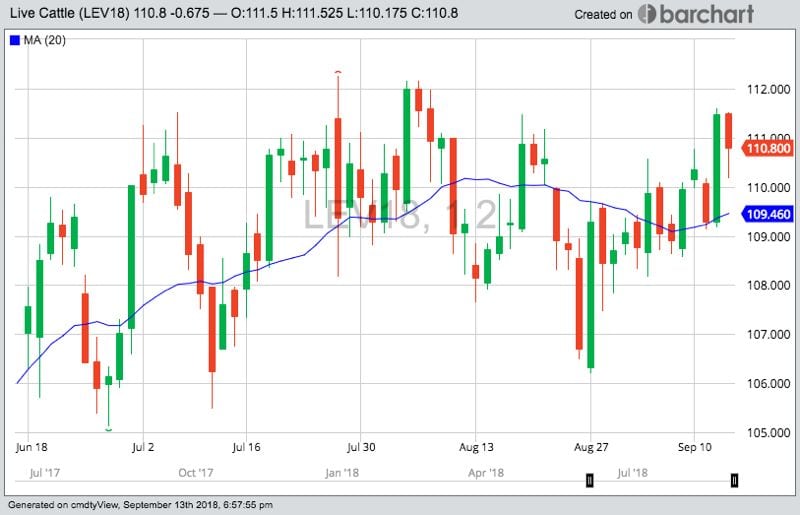The image size is (800, 515).
Task: Select the left range slider handle
Action: 589,480
